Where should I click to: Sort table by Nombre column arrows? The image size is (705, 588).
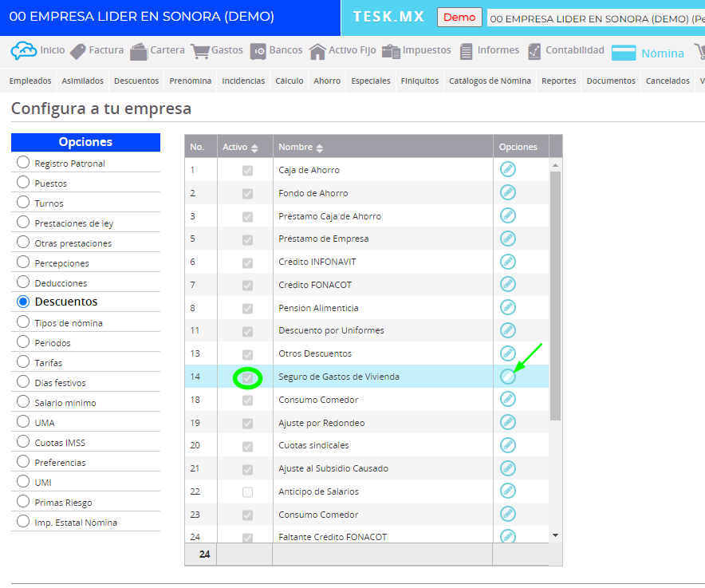[x=320, y=148]
